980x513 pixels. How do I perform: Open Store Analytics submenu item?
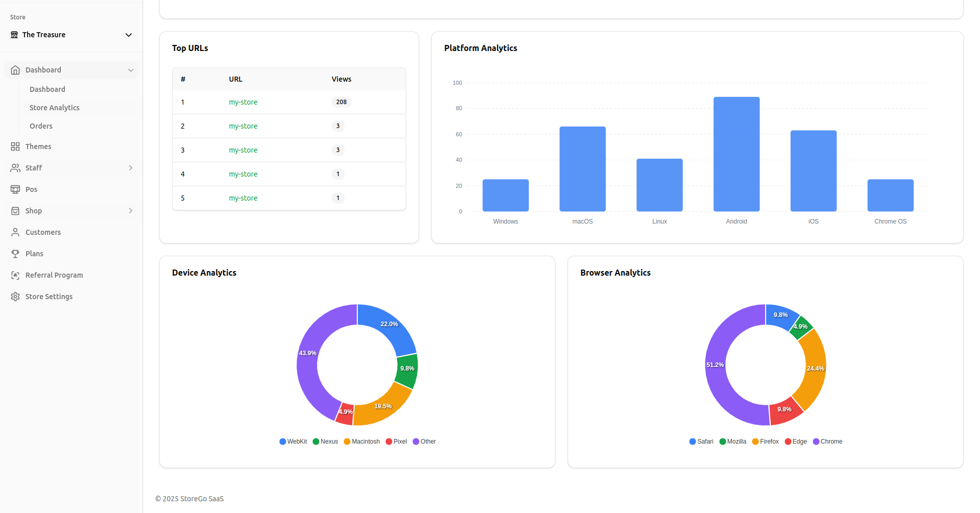coord(55,108)
